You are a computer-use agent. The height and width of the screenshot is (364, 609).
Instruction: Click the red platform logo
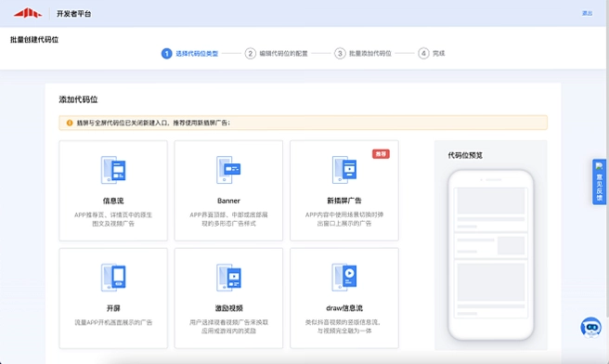(28, 13)
